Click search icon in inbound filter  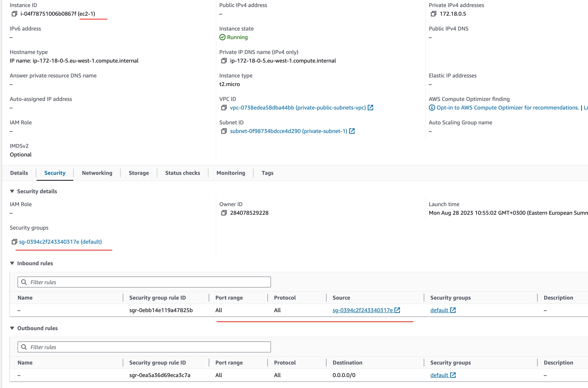[24, 282]
